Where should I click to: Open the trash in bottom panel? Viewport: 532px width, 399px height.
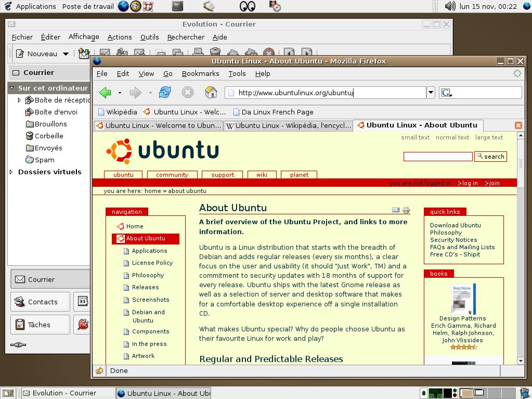(x=525, y=393)
